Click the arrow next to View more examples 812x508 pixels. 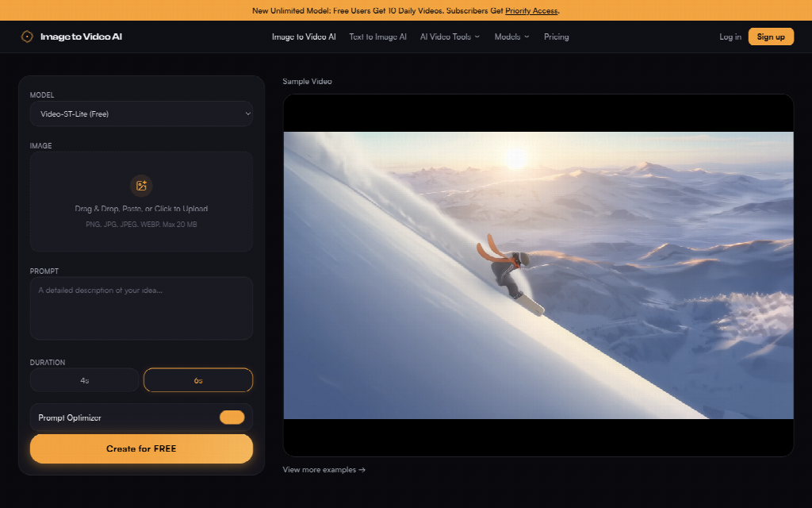tap(362, 470)
